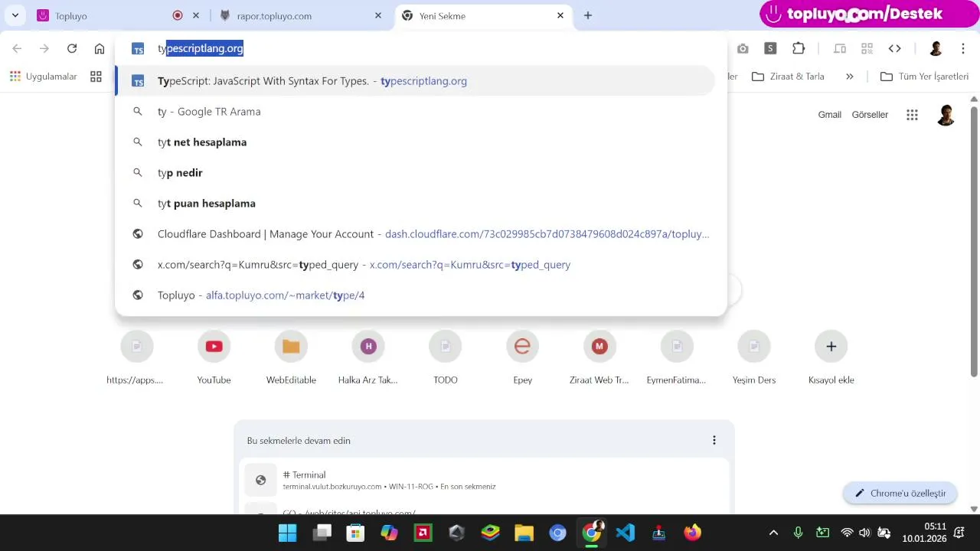Click the code brackets toolbar icon
Image resolution: width=980 pixels, height=551 pixels.
pos(895,48)
